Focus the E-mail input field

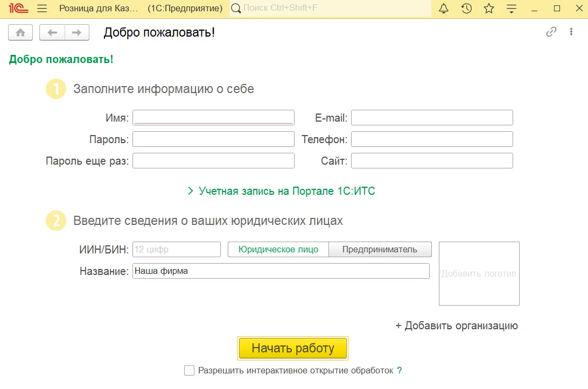coord(432,118)
